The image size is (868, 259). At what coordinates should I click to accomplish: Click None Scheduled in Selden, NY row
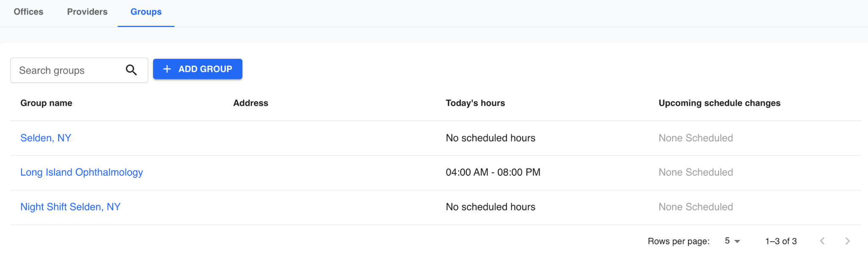click(x=696, y=138)
